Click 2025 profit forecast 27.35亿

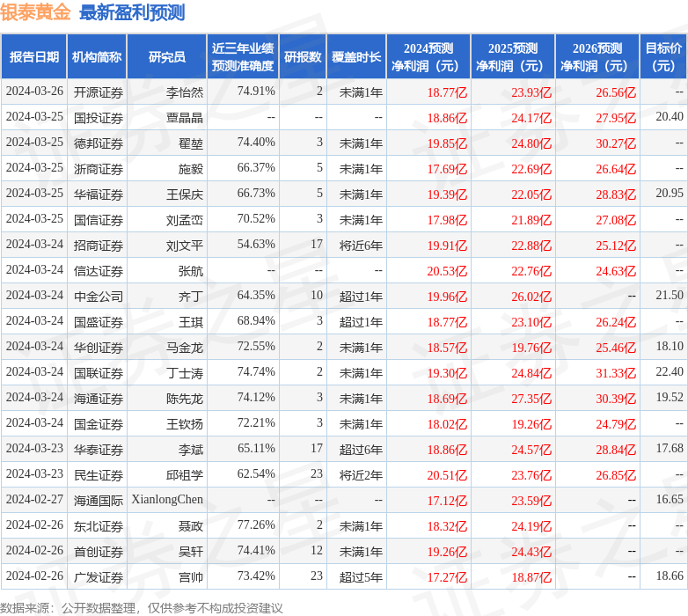531,398
